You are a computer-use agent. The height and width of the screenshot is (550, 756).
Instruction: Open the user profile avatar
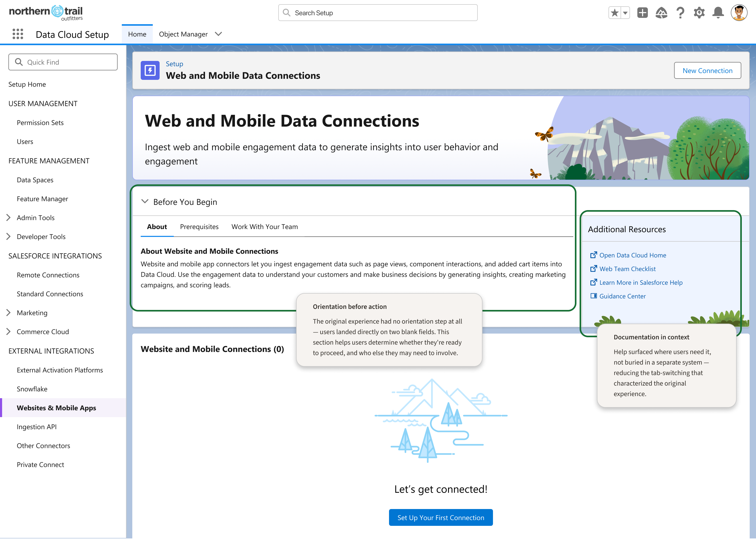point(739,13)
